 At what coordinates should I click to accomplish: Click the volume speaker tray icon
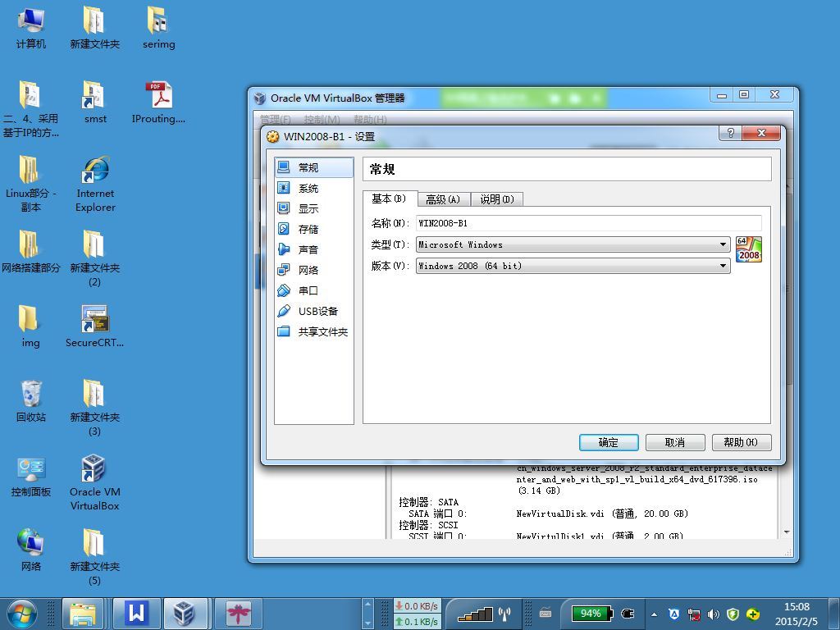pos(713,614)
